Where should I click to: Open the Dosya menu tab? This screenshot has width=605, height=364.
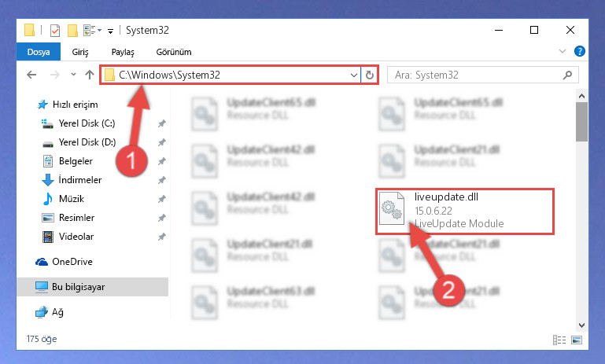click(x=39, y=52)
